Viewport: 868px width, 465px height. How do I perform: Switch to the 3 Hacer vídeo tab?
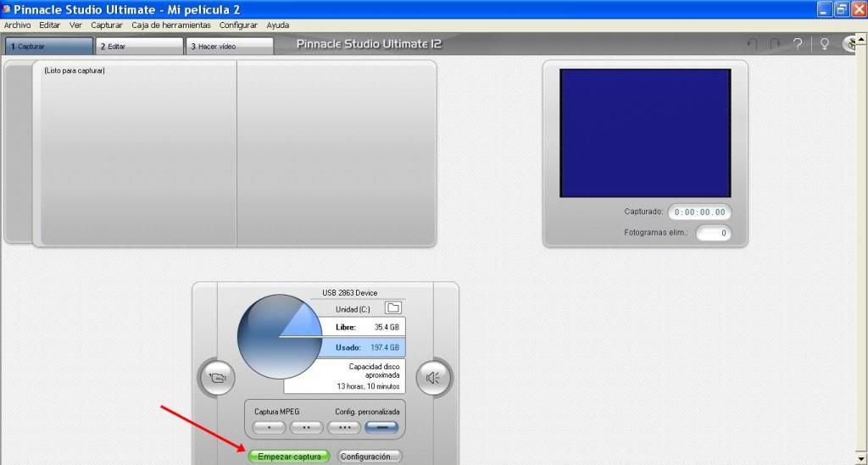pos(231,47)
